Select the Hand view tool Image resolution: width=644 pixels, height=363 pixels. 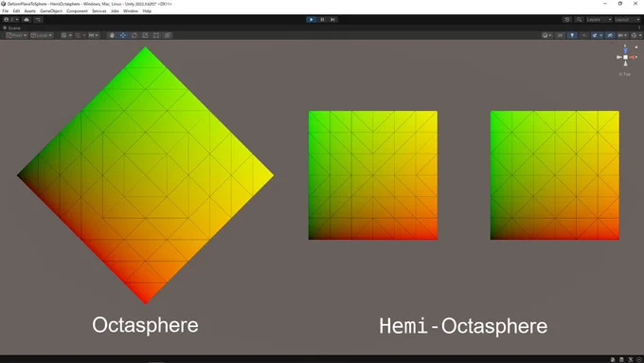pos(112,35)
